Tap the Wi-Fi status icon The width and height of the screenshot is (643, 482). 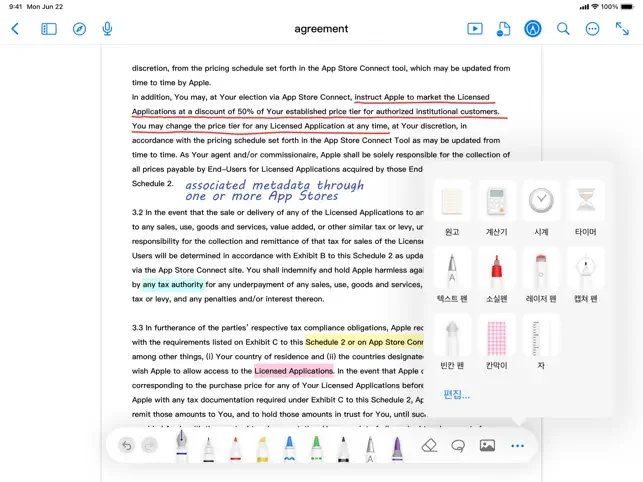coord(595,7)
